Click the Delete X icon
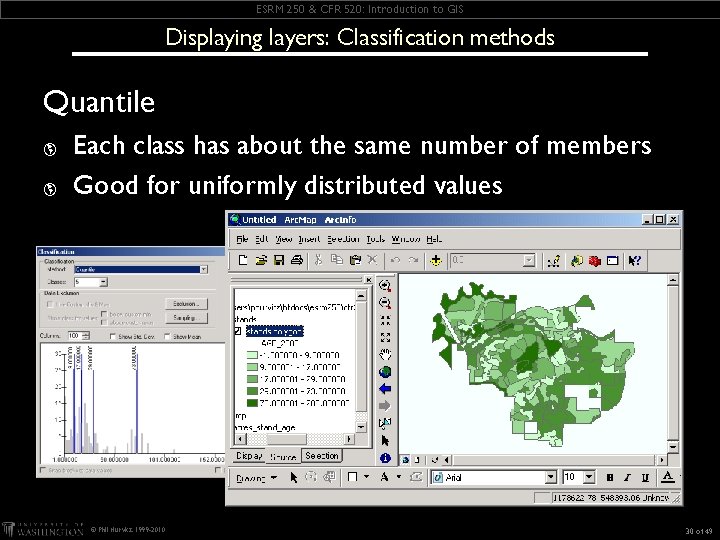This screenshot has width=720, height=540. pyautogui.click(x=372, y=260)
